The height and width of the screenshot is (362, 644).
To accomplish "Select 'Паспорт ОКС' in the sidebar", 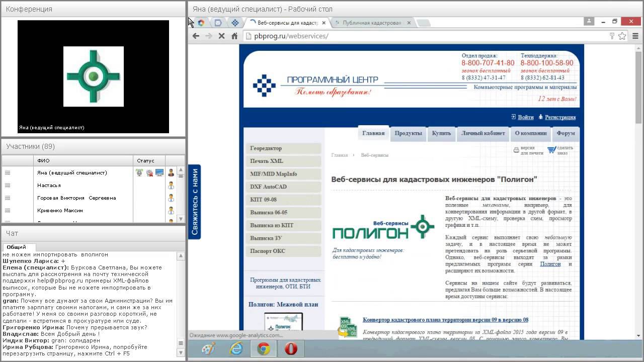I will [x=283, y=251].
